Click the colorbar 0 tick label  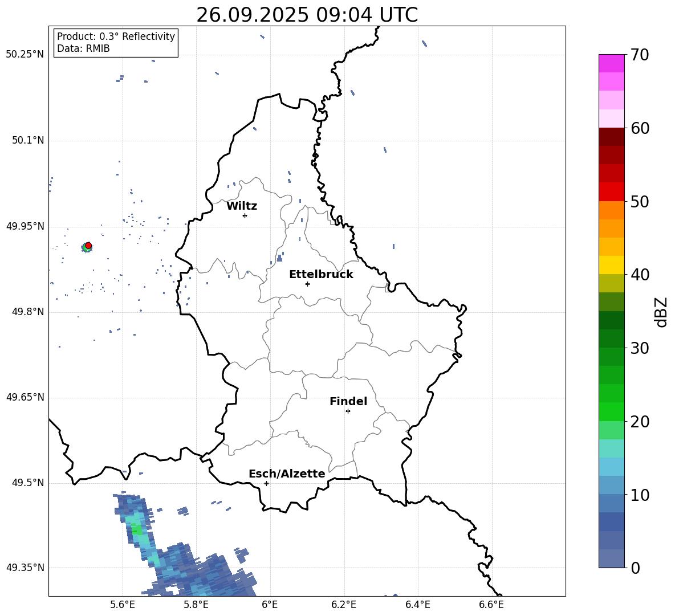pos(636,568)
